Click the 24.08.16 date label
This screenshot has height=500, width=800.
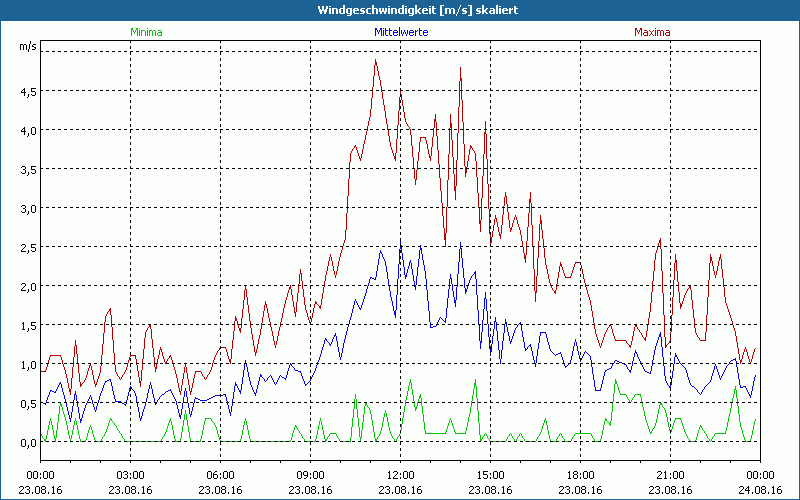click(760, 490)
